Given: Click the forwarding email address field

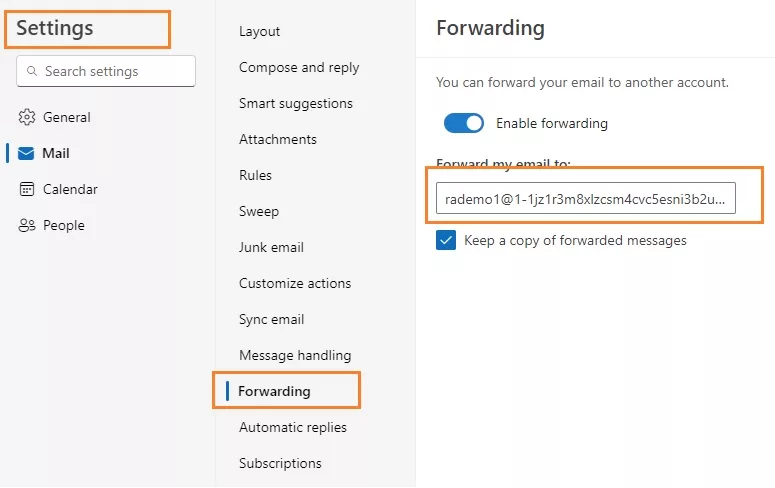Looking at the screenshot, I should coord(586,198).
